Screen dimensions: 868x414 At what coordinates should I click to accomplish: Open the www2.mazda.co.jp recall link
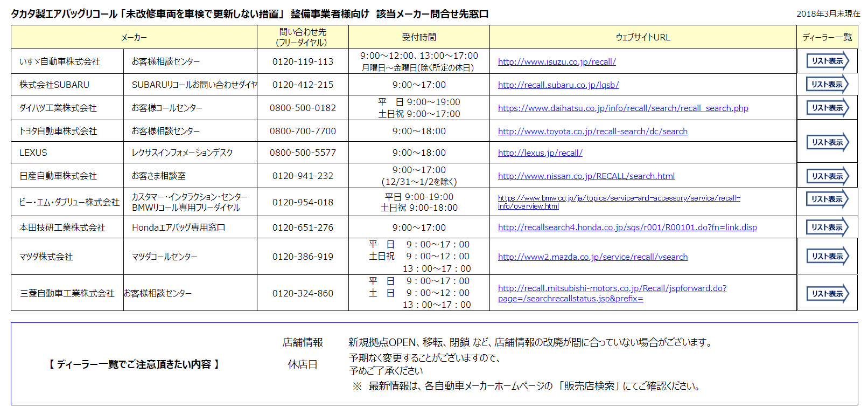(593, 257)
